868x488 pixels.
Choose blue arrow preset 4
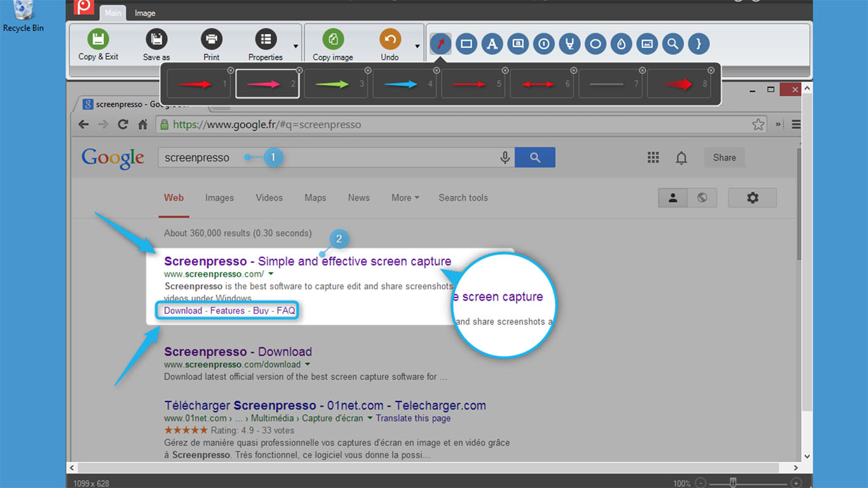(405, 83)
